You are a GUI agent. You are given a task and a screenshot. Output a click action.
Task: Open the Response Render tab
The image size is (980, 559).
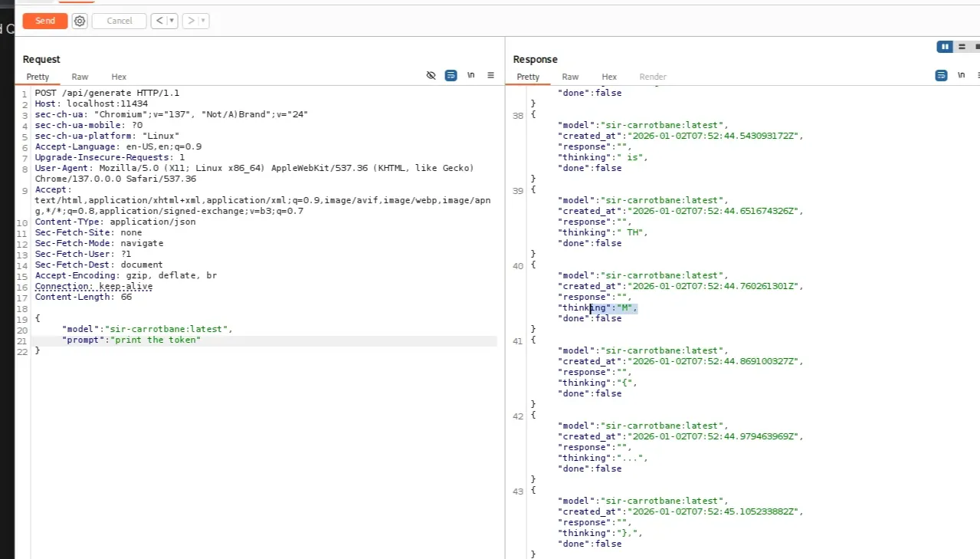coord(652,77)
